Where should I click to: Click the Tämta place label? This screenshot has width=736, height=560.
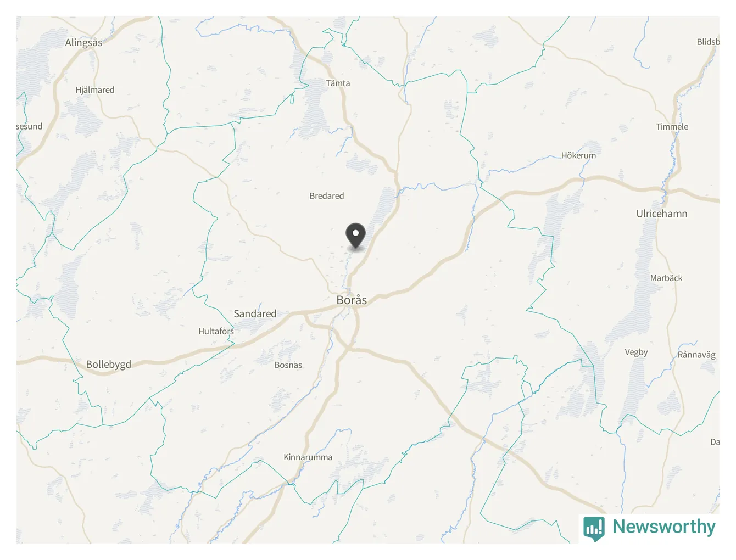338,83
